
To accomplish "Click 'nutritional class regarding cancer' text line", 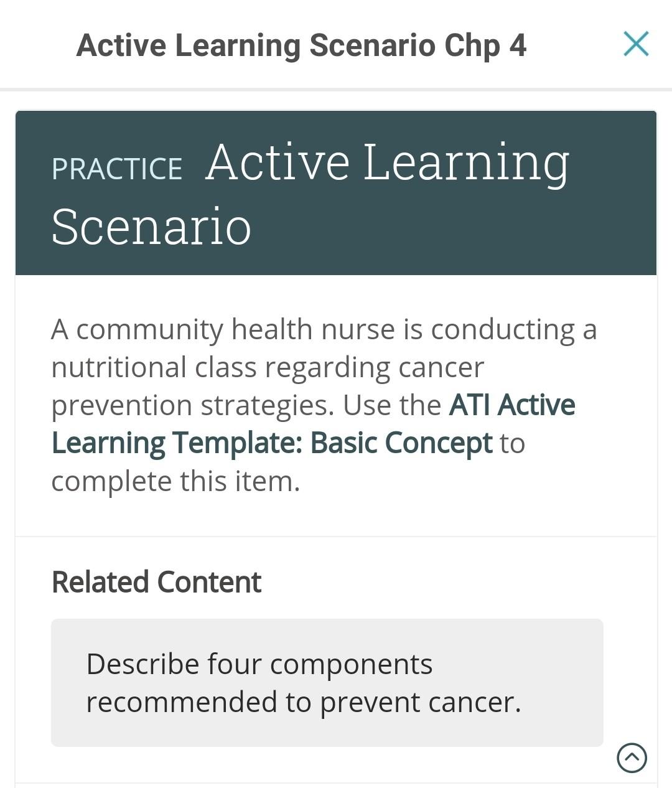I will coord(268,367).
